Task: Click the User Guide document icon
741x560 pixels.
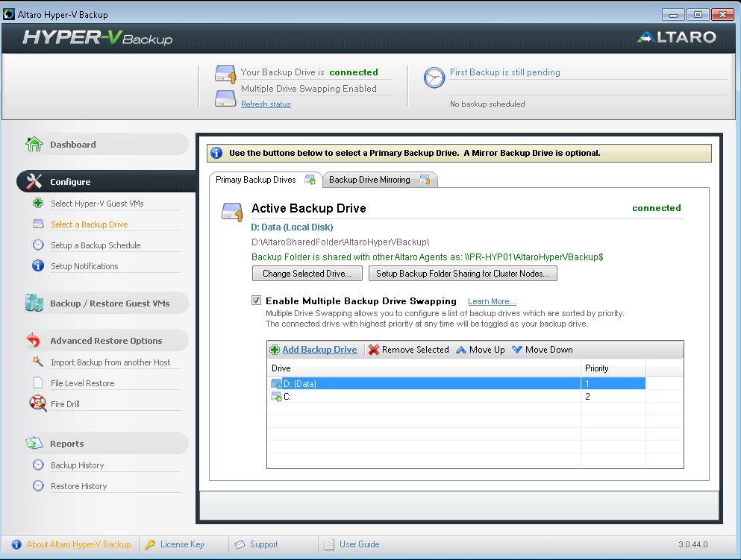Action: point(329,544)
